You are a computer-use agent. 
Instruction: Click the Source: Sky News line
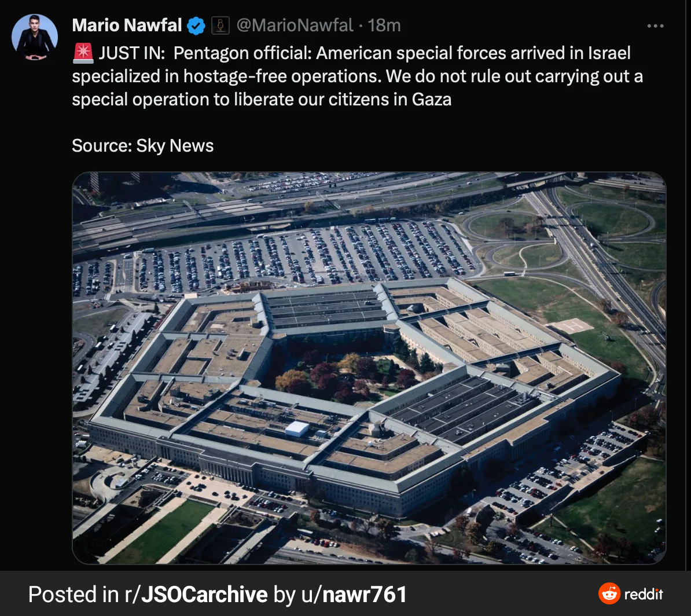(143, 145)
